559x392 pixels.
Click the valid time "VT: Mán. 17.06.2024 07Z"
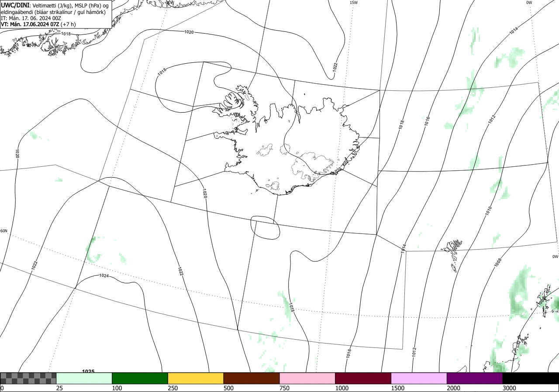pyautogui.click(x=30, y=24)
